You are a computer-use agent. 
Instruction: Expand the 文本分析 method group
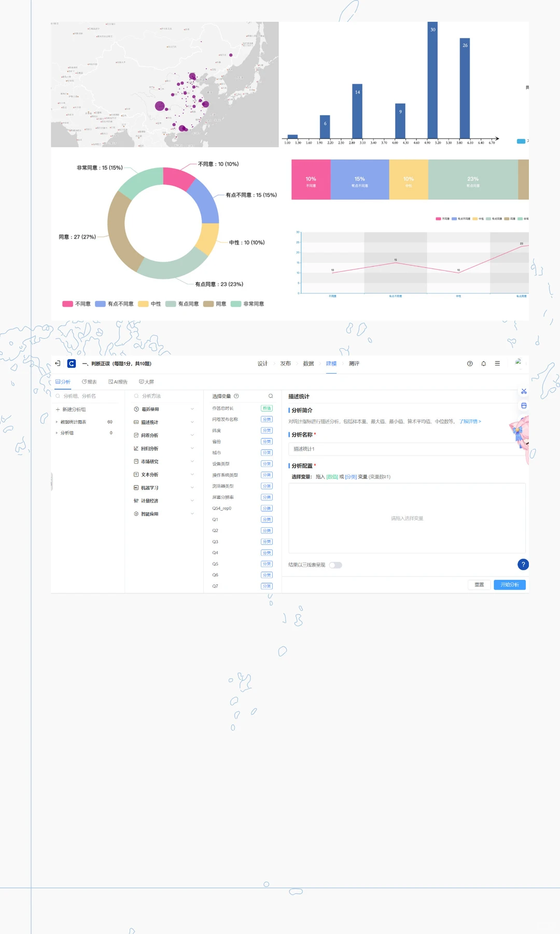[192, 475]
